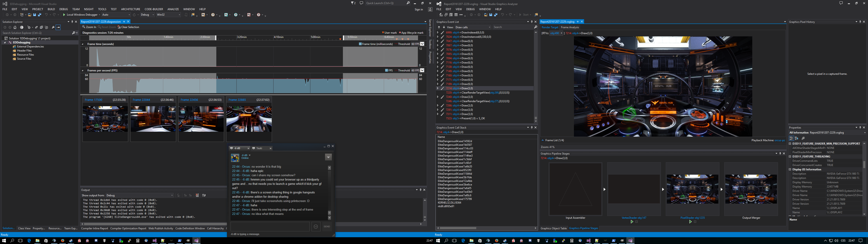
Task: Click Show All Files icon in Solution Explorer
Action: coord(47,27)
